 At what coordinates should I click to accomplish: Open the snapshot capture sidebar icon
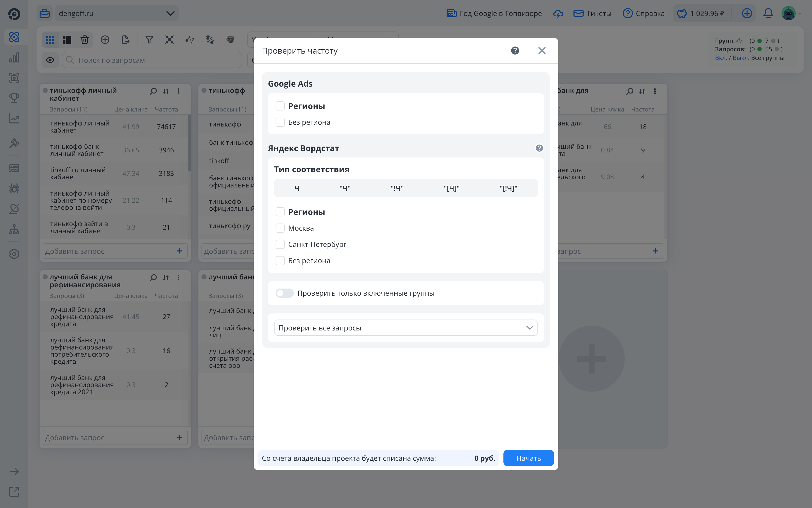14,78
